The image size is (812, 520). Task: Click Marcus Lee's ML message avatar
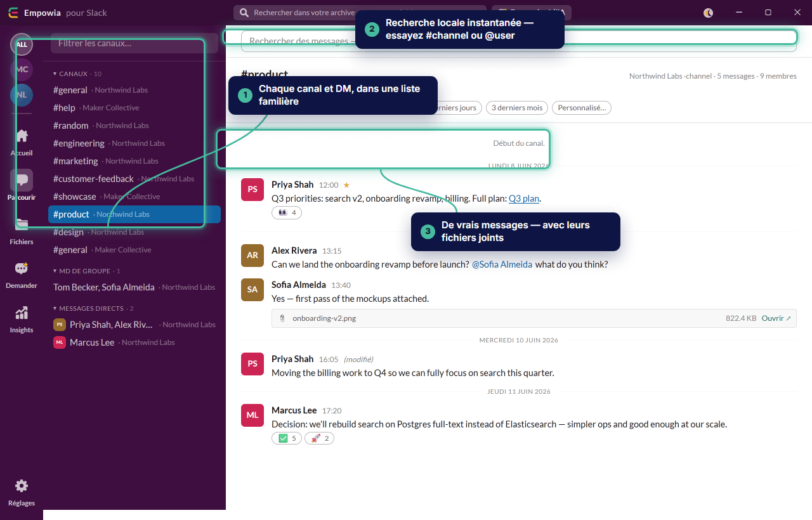click(x=252, y=415)
